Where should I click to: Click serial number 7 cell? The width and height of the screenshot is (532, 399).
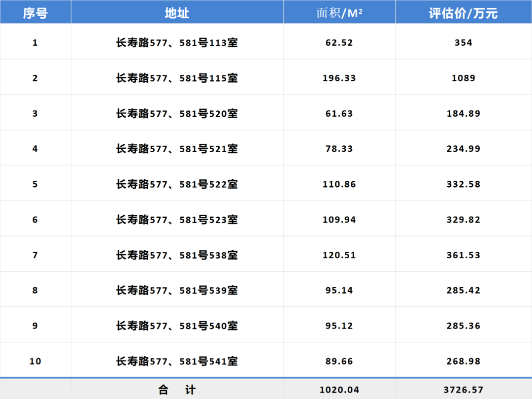click(x=35, y=255)
